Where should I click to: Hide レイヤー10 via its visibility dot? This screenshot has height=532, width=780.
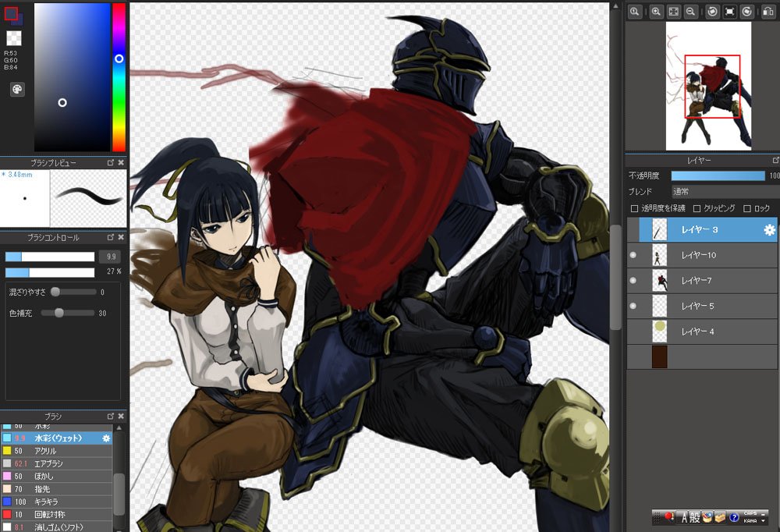(633, 255)
